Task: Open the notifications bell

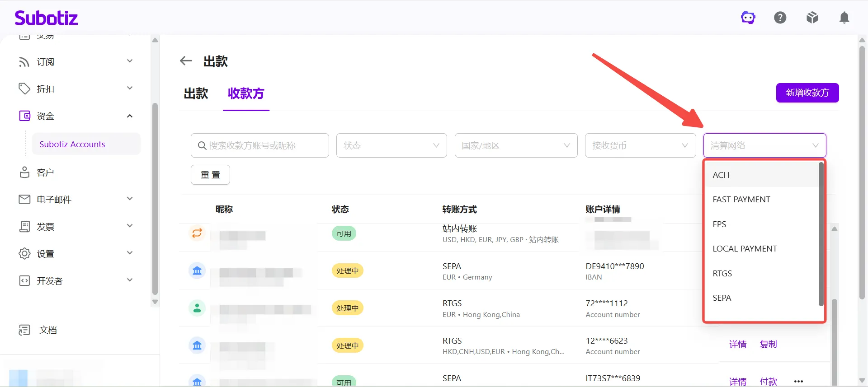Action: 844,18
